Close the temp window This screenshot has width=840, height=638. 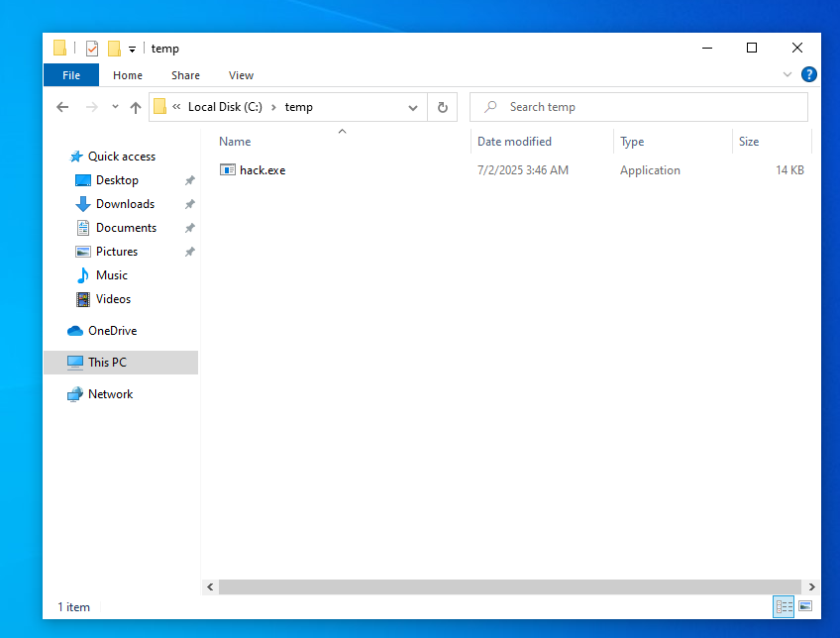(797, 48)
